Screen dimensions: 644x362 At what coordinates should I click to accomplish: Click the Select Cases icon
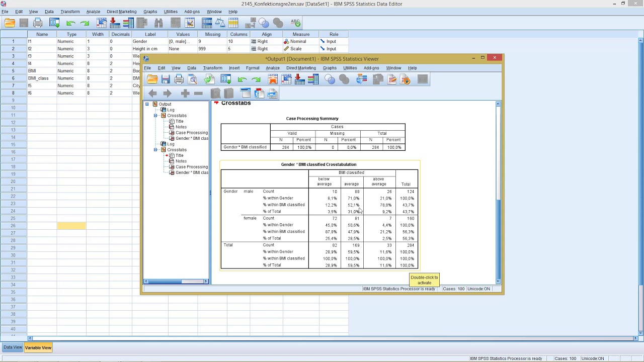[233, 23]
